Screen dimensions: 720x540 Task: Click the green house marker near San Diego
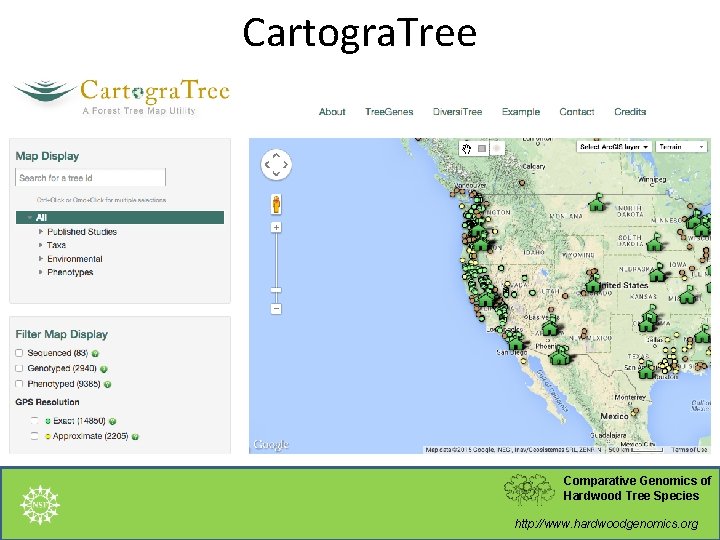pyautogui.click(x=516, y=341)
